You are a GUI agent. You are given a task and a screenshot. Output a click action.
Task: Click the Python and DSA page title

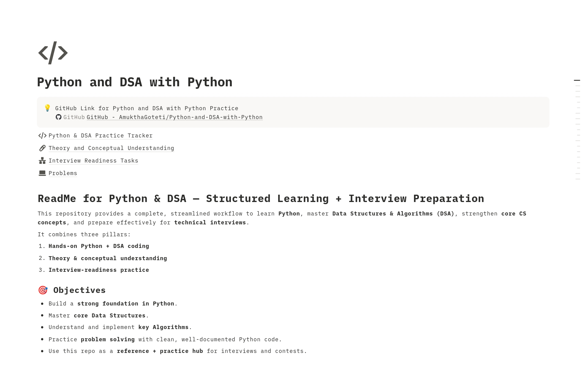135,82
